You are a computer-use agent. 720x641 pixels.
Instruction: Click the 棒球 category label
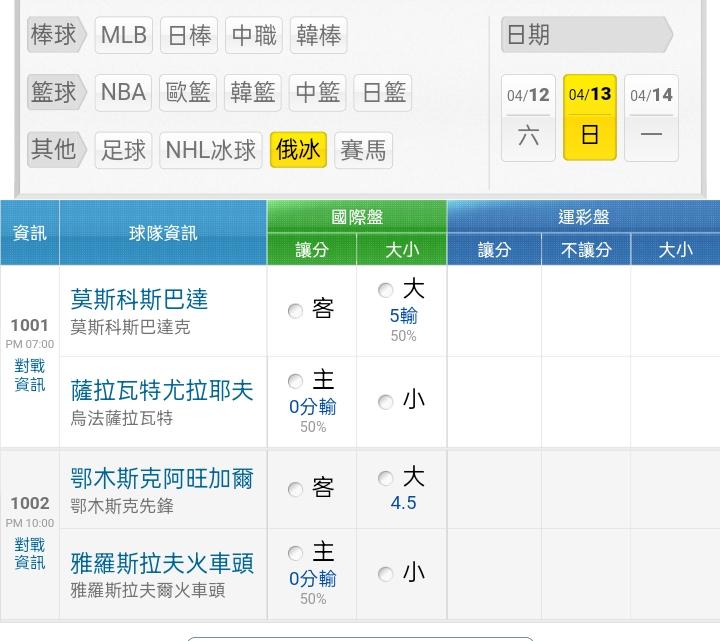56,35
